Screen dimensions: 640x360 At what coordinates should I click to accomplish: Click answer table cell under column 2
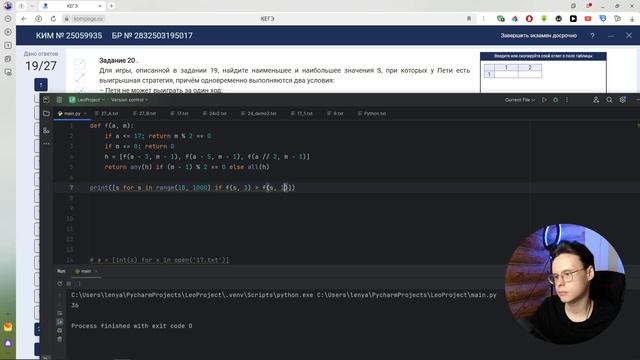pos(530,74)
